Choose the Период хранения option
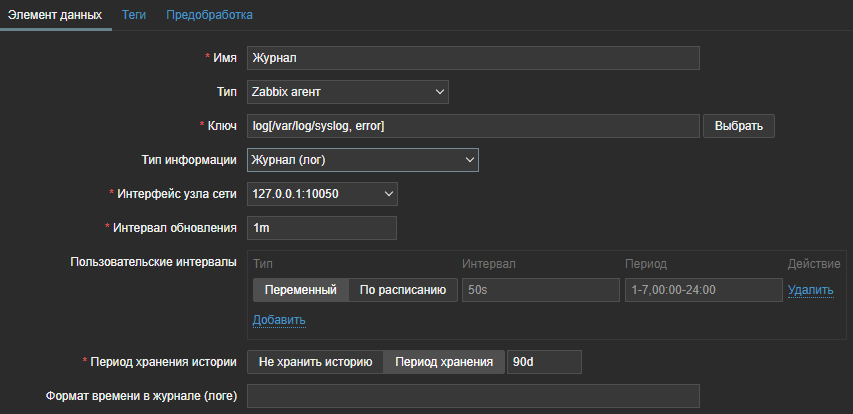Image resolution: width=853 pixels, height=414 pixels. point(444,362)
